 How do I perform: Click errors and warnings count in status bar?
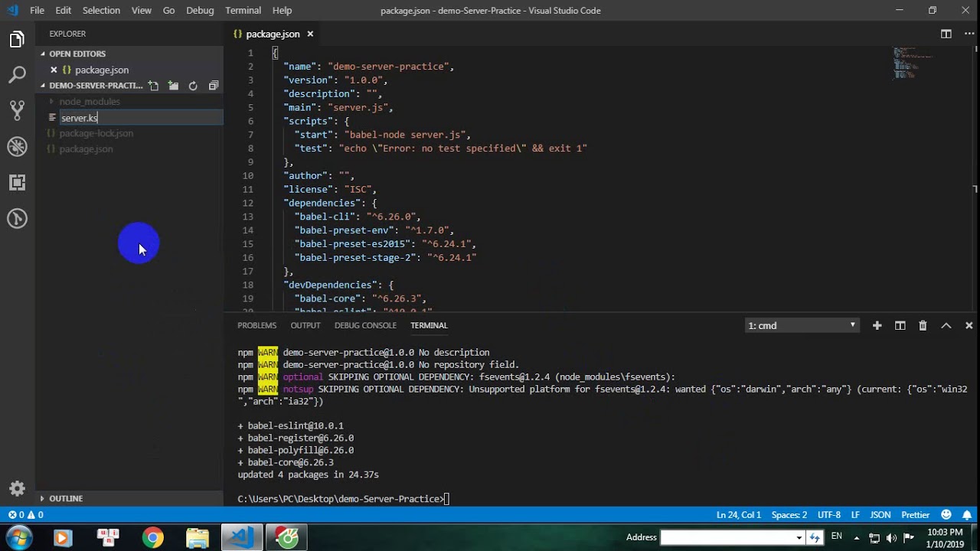click(25, 515)
